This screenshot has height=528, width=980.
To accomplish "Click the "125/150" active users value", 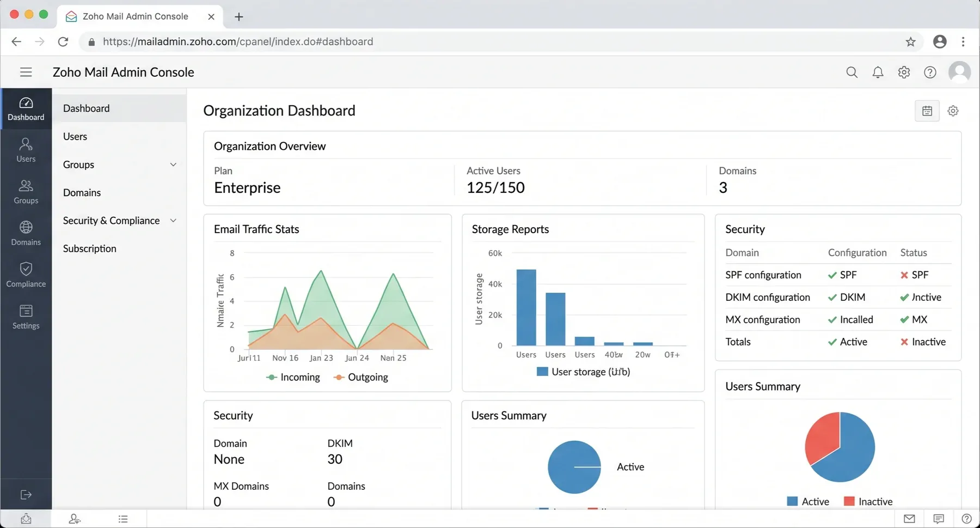I will click(495, 187).
